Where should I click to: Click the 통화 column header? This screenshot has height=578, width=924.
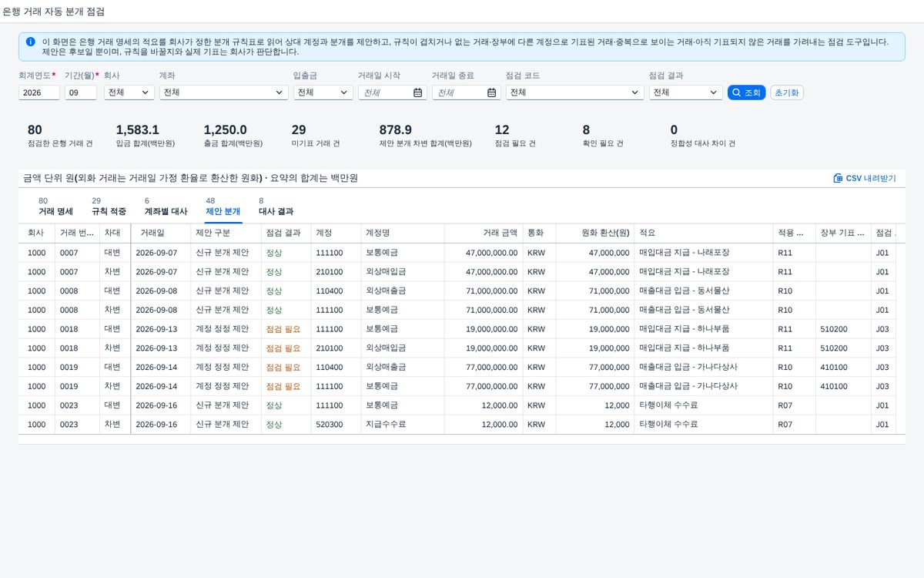click(x=539, y=233)
